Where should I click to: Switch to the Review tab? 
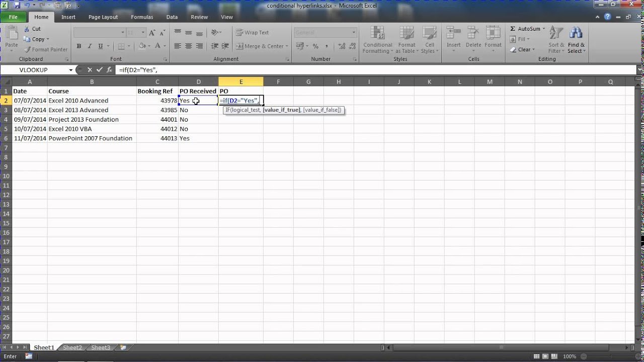click(x=199, y=17)
